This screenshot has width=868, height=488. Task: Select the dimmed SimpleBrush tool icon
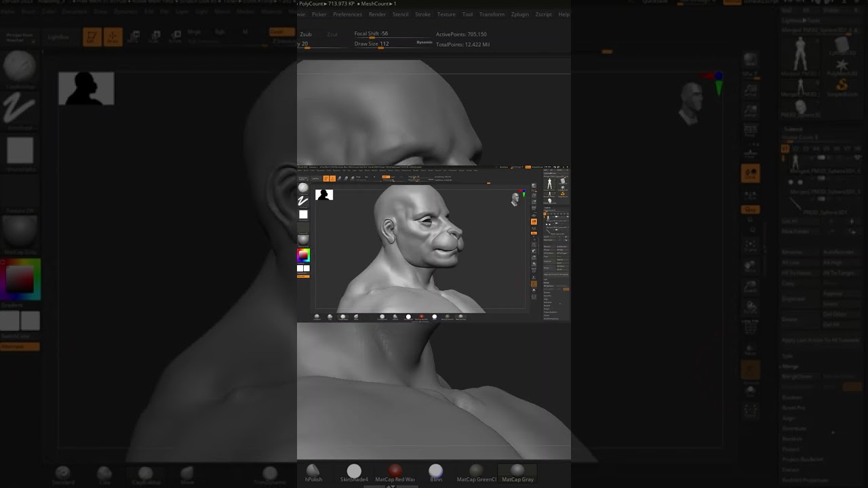pyautogui.click(x=842, y=87)
